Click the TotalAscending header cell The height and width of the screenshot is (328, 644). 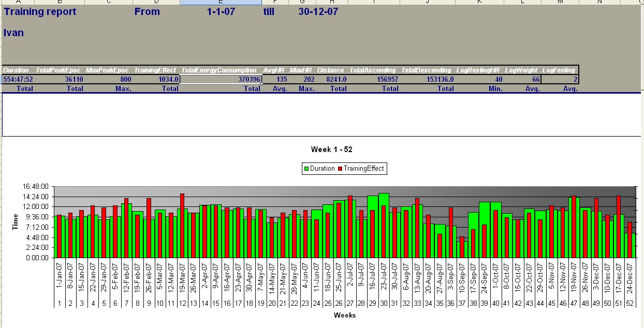(373, 70)
